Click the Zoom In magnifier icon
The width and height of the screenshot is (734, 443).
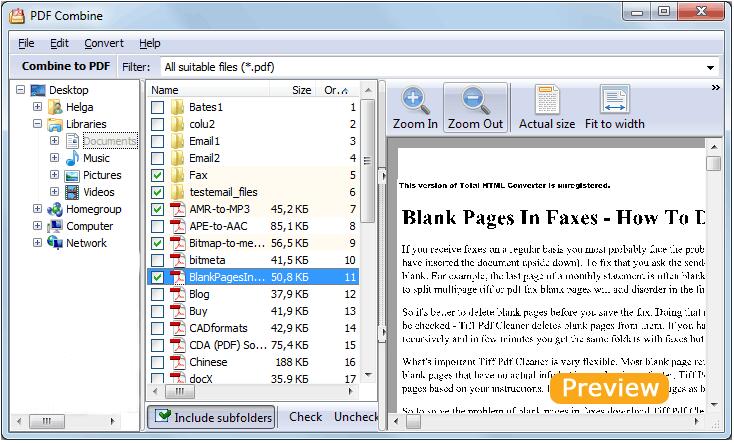[x=415, y=101]
